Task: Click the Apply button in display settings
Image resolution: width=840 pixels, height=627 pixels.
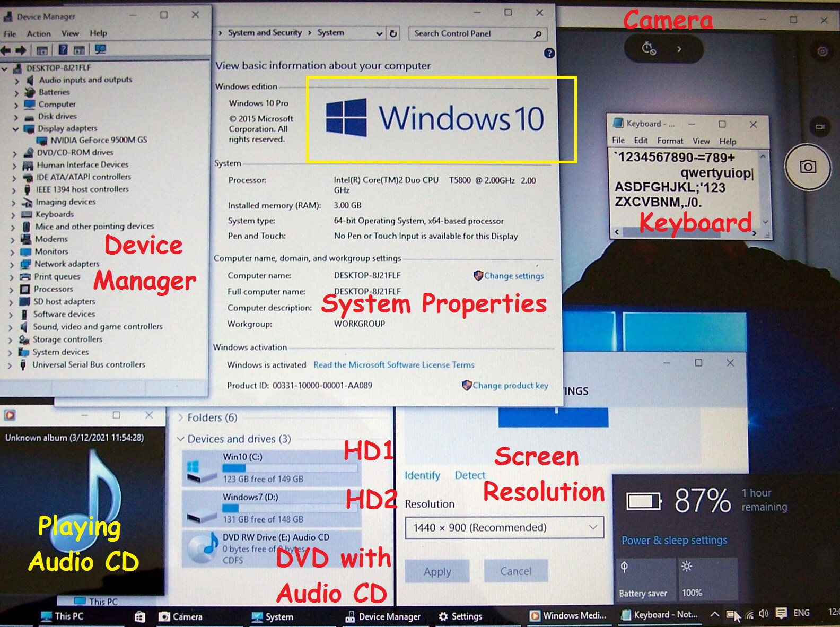Action: (x=437, y=571)
